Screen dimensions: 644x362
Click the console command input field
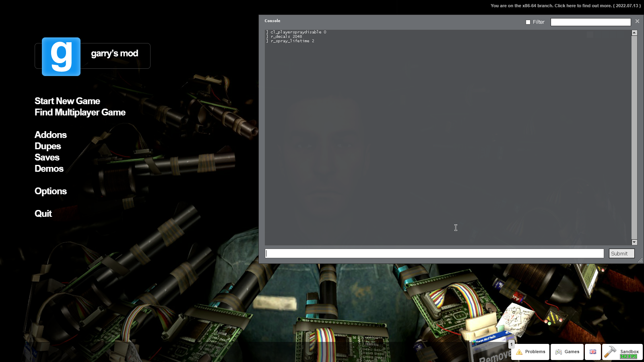[x=434, y=253]
